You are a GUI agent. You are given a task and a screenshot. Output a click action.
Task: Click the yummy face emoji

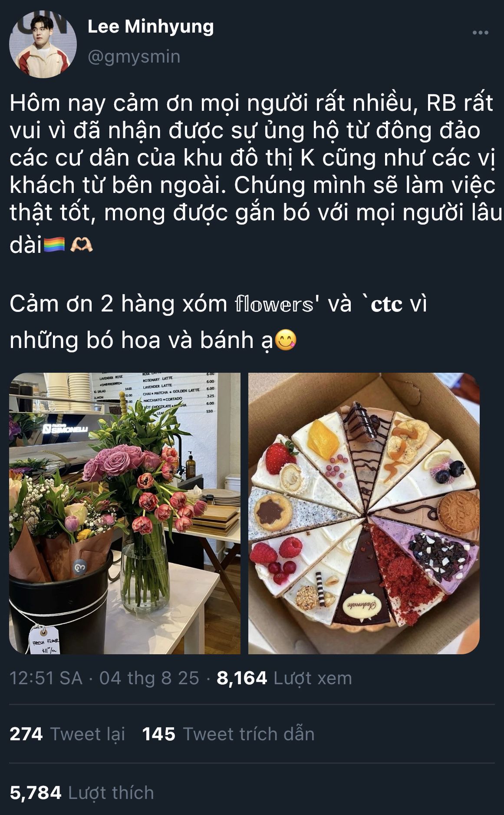[286, 340]
